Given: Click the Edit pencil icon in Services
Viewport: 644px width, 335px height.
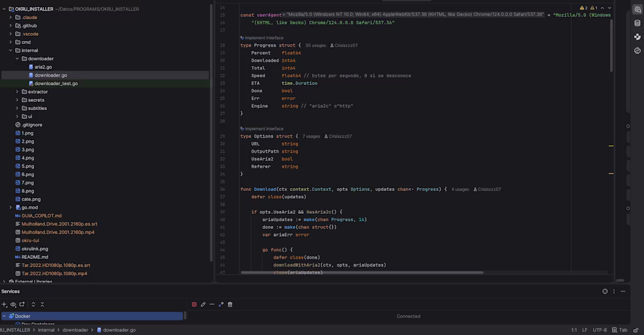Looking at the screenshot, I should coord(203,305).
